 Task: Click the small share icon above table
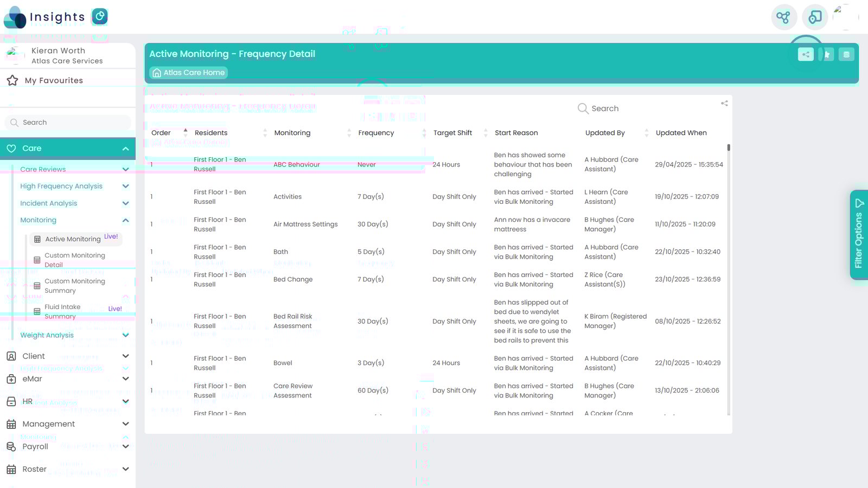pyautogui.click(x=724, y=103)
